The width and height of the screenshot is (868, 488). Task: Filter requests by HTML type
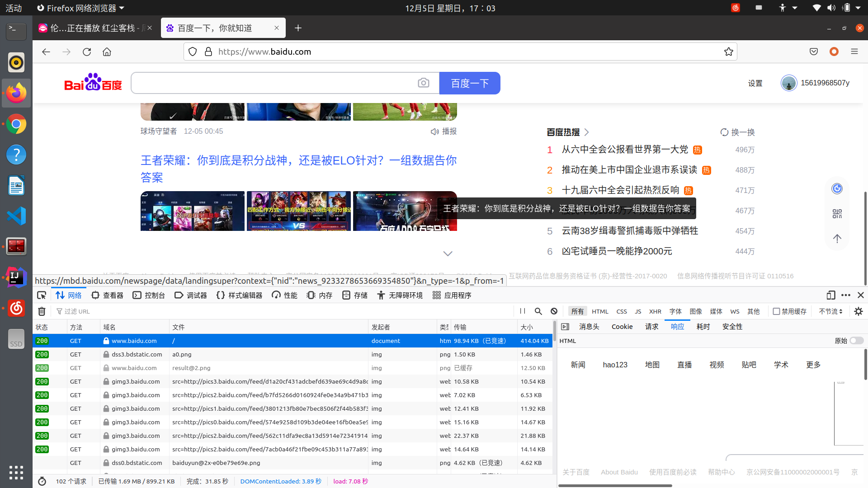pyautogui.click(x=600, y=311)
